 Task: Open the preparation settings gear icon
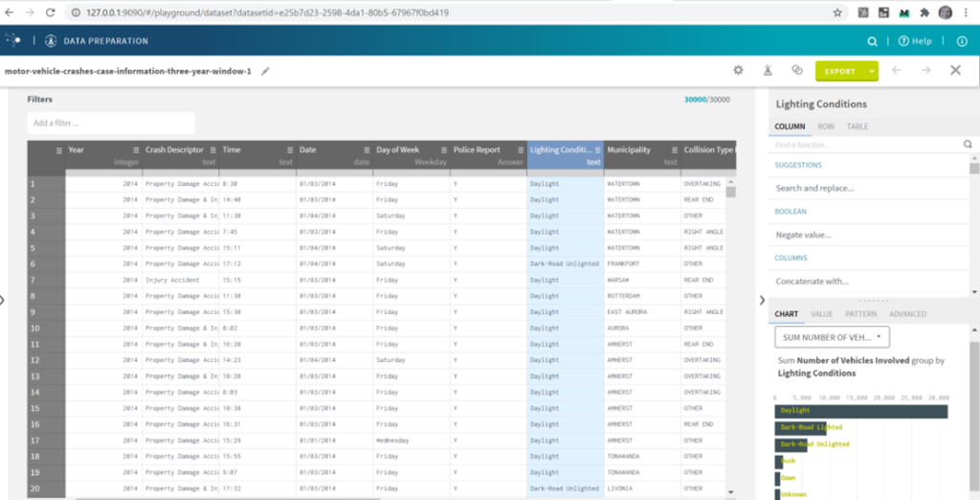click(x=738, y=71)
